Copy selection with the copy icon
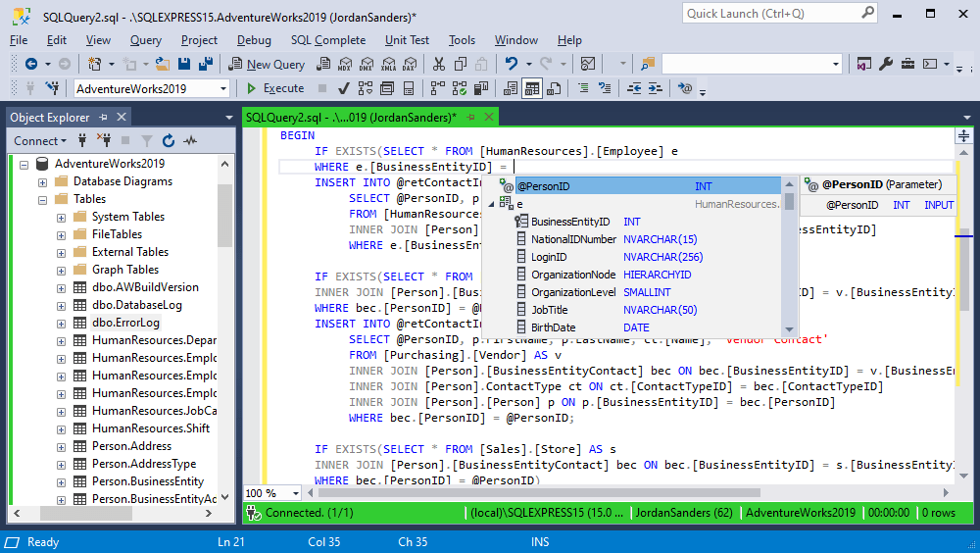This screenshot has width=980, height=553. point(461,64)
